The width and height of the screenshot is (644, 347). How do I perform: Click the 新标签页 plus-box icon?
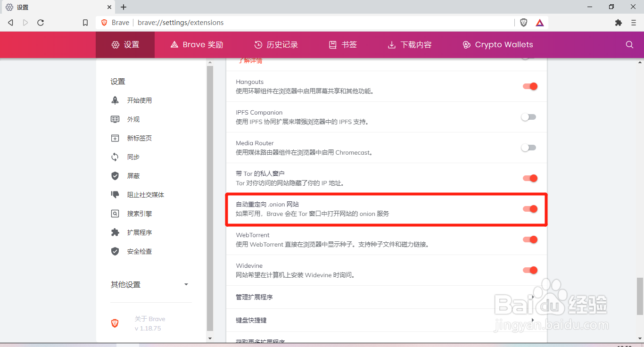[115, 138]
